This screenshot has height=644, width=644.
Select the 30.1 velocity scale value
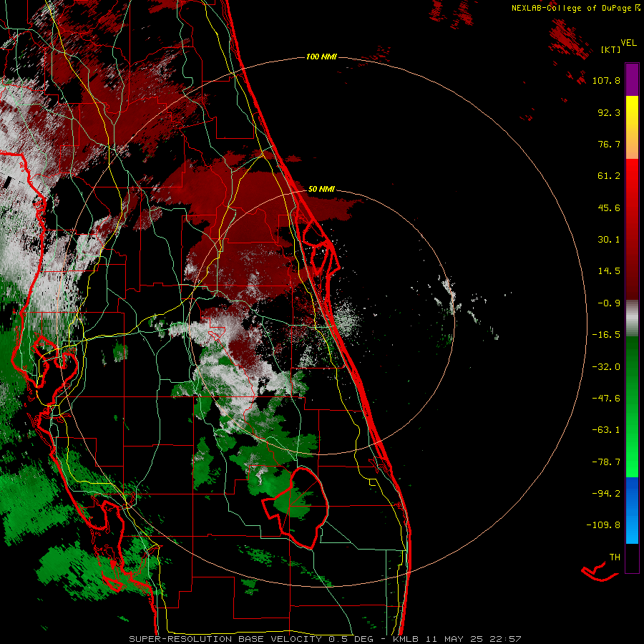click(609, 240)
